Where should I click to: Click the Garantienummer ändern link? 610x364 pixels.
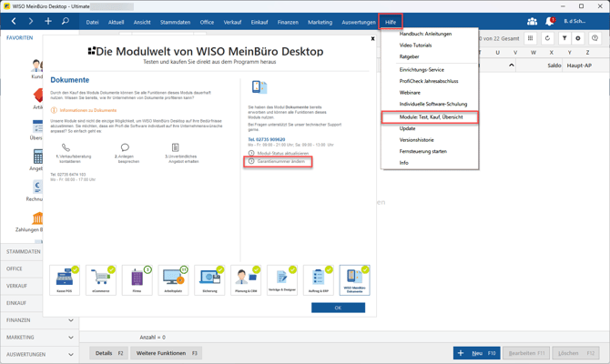click(x=280, y=161)
